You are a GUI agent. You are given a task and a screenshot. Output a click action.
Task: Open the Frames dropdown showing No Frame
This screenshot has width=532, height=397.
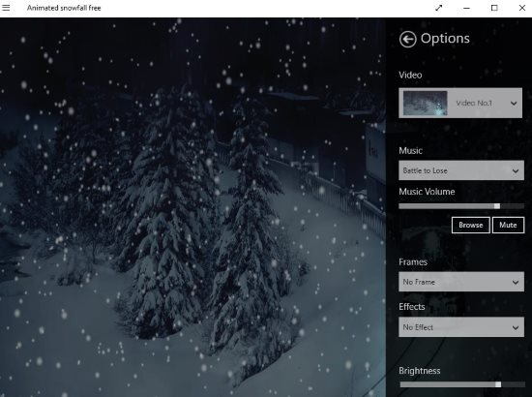pyautogui.click(x=461, y=282)
